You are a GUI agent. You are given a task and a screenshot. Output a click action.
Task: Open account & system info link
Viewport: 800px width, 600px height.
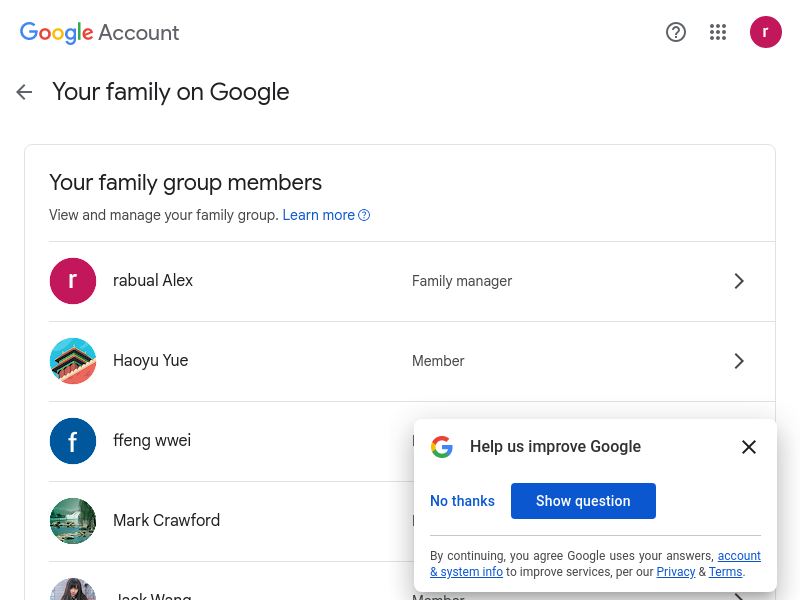tap(595, 564)
